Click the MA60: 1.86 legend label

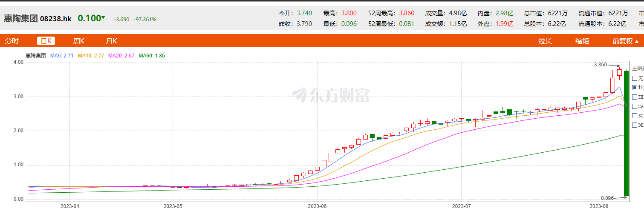(x=152, y=55)
